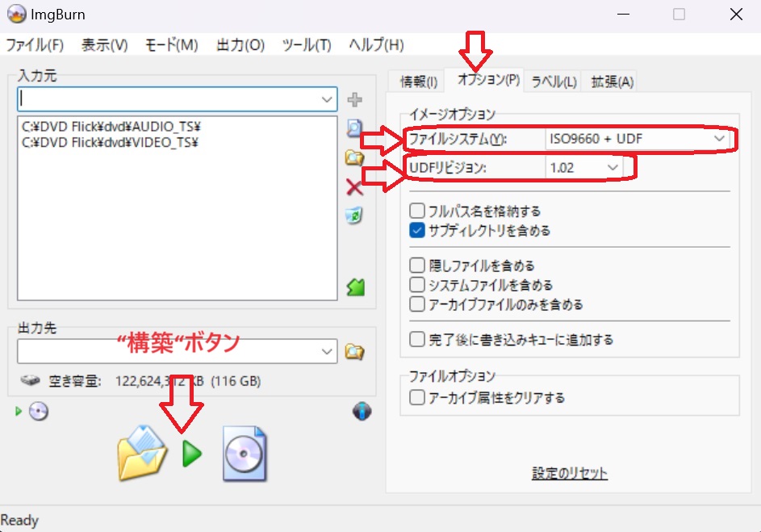Click the plus add-source icon

(355, 99)
